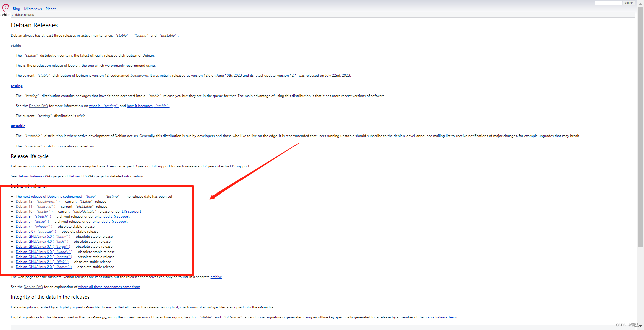The width and height of the screenshot is (644, 330).
Task: Open the Debian 10 buster link
Action: tap(34, 212)
